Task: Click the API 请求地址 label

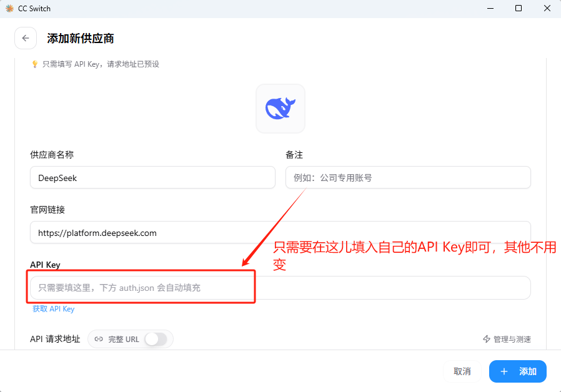Action: pos(55,339)
